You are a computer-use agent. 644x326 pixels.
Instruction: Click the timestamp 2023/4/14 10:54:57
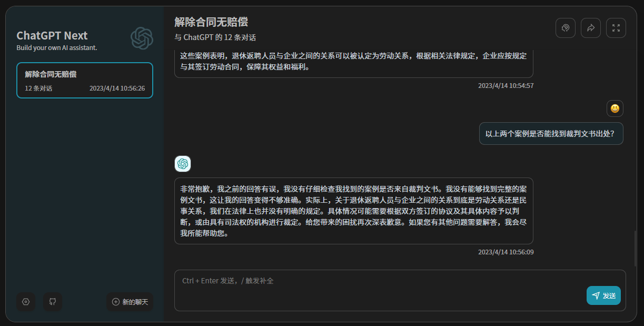(506, 85)
